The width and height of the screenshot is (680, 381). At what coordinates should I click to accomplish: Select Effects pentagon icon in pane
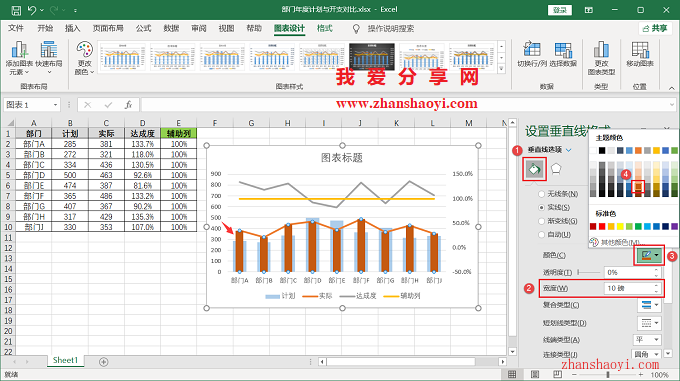(x=556, y=169)
